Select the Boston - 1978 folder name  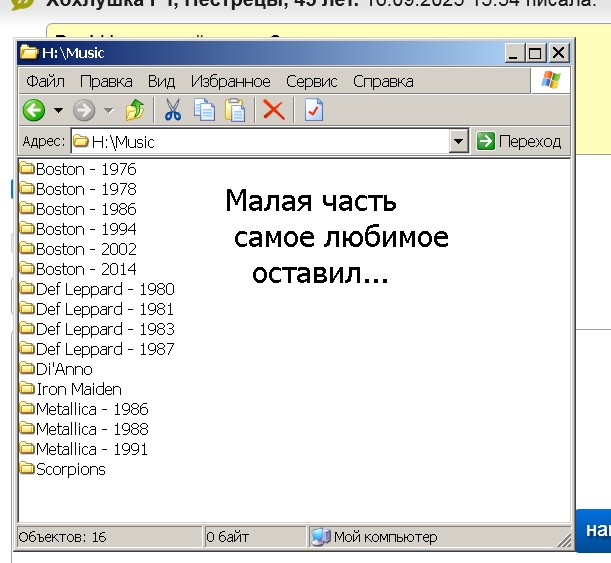[x=86, y=189]
